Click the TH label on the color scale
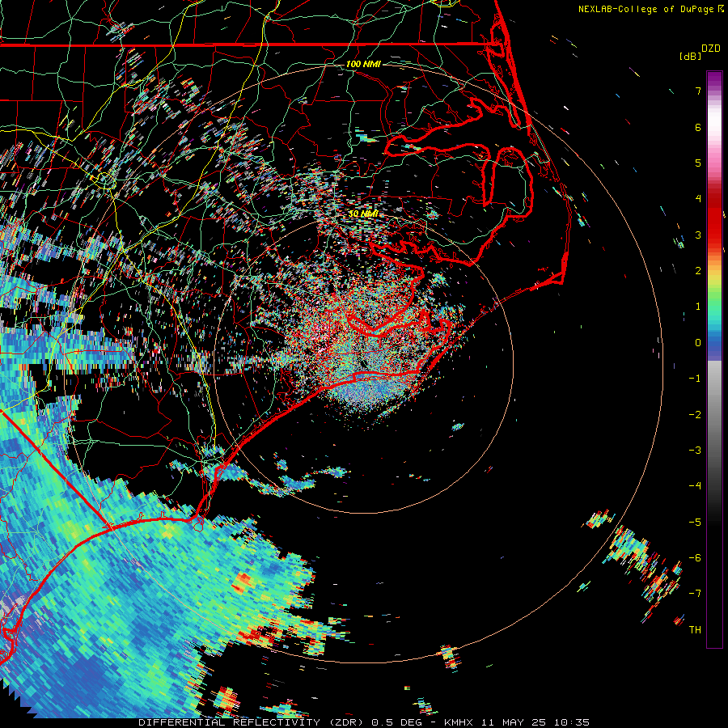 click(695, 630)
